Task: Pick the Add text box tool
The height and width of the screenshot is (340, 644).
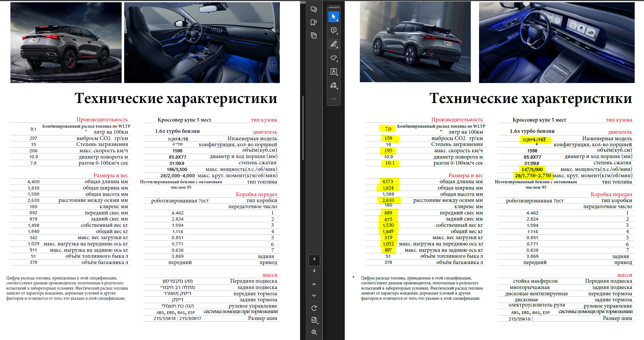Action: tap(334, 72)
